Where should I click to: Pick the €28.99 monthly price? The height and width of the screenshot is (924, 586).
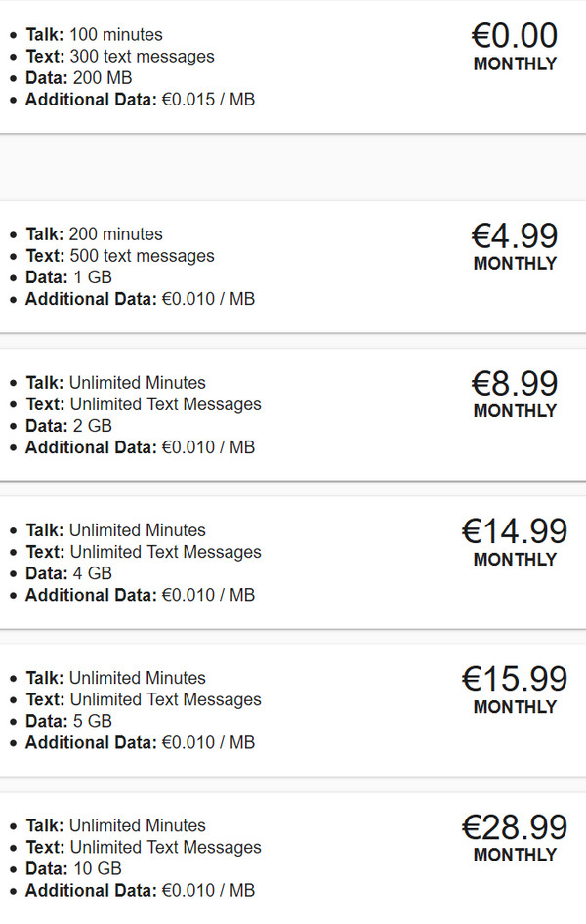pyautogui.click(x=515, y=827)
